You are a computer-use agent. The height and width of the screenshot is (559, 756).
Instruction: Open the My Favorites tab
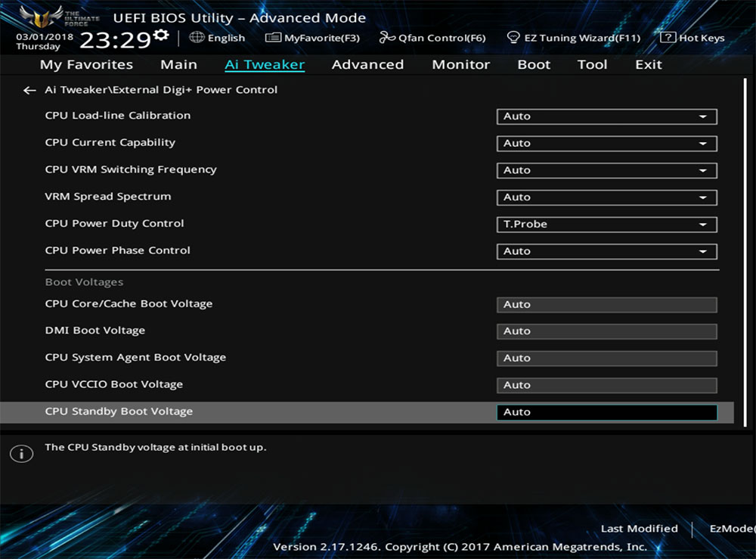(86, 64)
